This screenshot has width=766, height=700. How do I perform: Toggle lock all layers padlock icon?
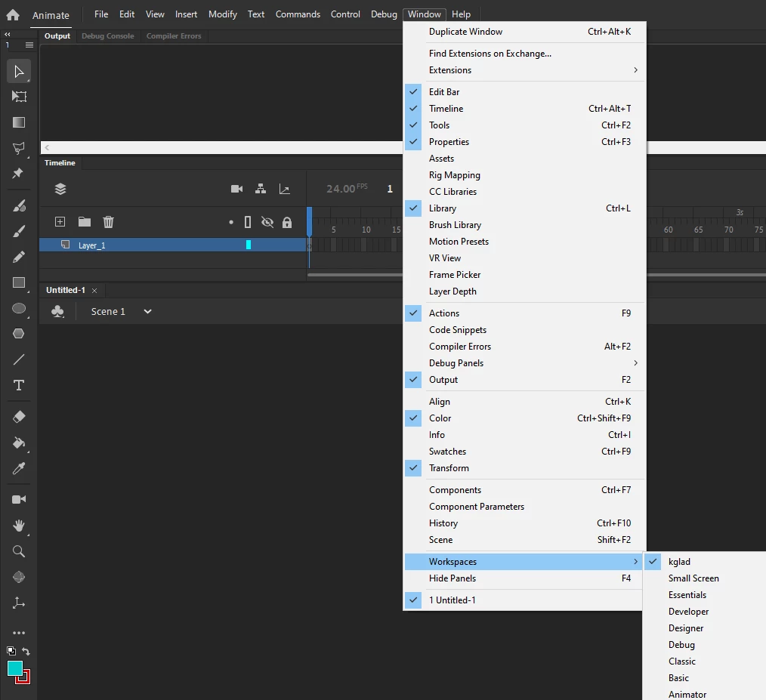click(287, 222)
